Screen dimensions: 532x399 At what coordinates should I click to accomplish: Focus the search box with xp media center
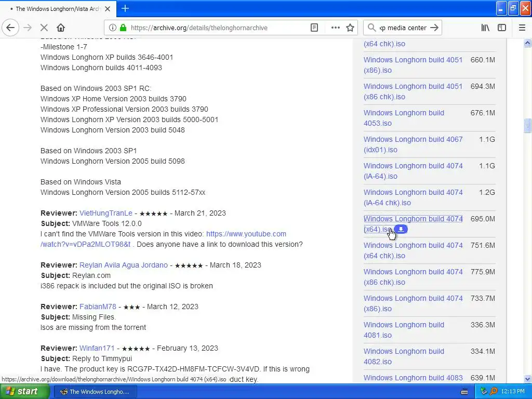403,28
